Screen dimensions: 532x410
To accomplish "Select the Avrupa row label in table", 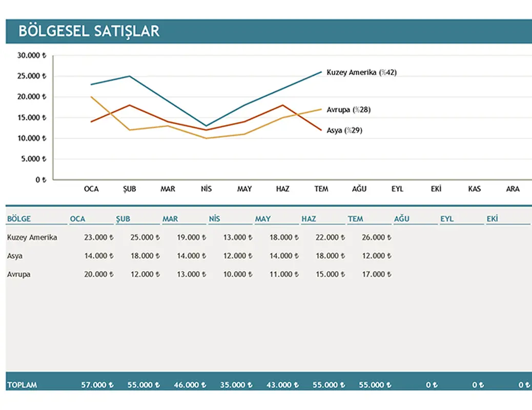I will [x=19, y=274].
